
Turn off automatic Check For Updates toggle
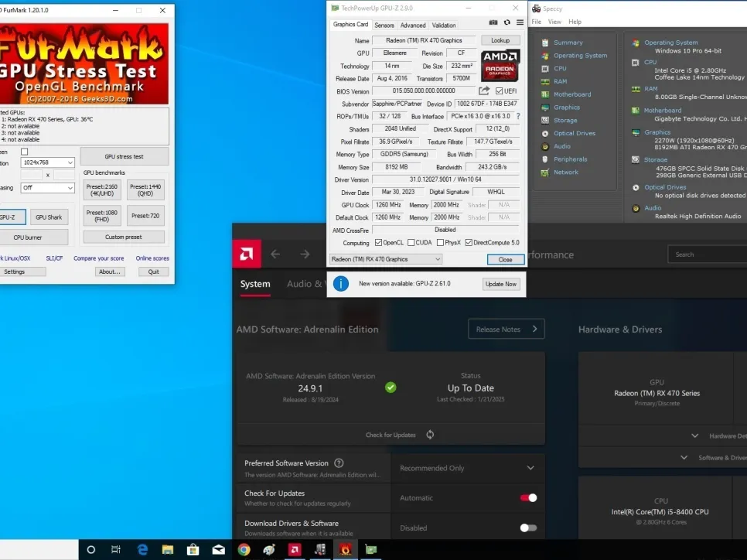coord(528,497)
